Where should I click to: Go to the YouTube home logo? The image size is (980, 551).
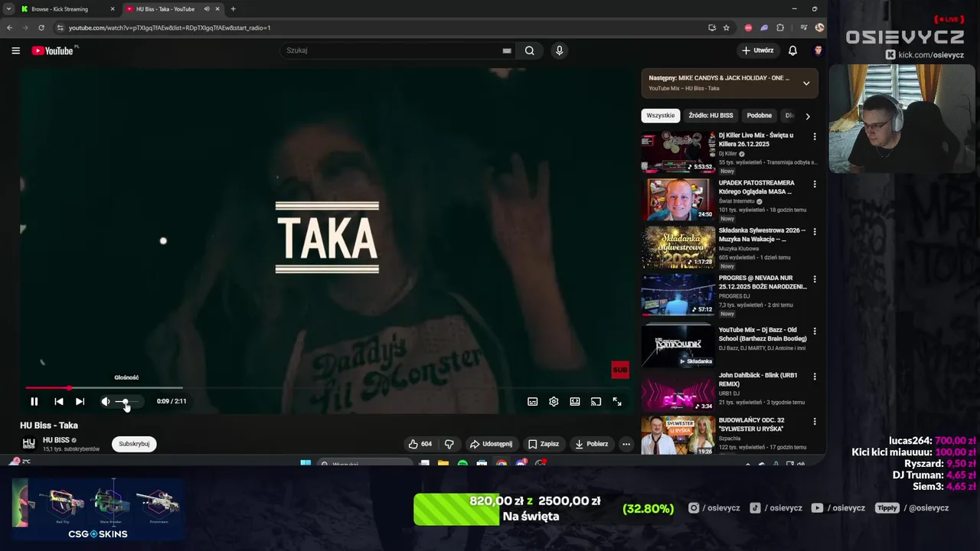[52, 51]
